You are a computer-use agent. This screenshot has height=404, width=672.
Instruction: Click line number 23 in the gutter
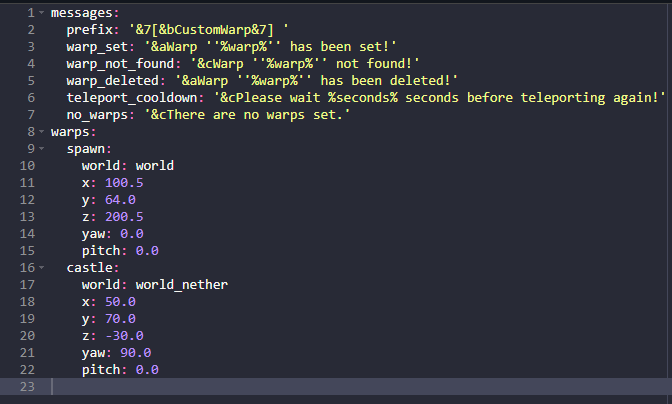[x=26, y=387]
